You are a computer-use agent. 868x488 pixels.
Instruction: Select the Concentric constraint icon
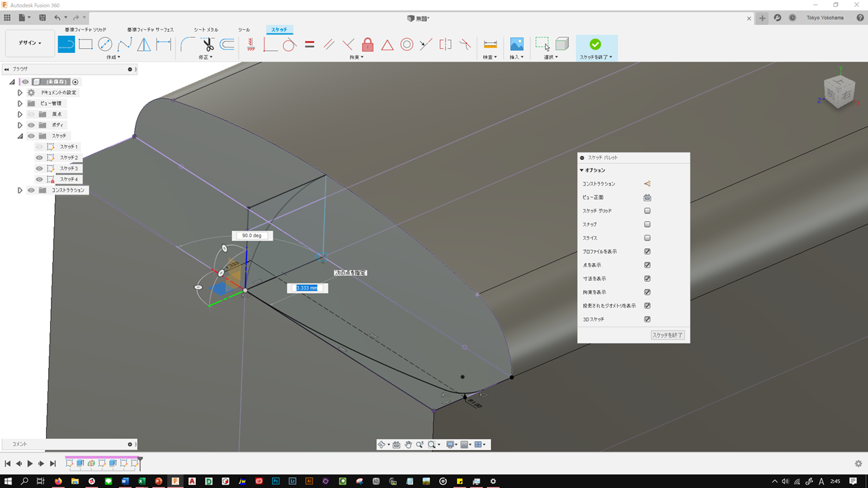(x=407, y=45)
